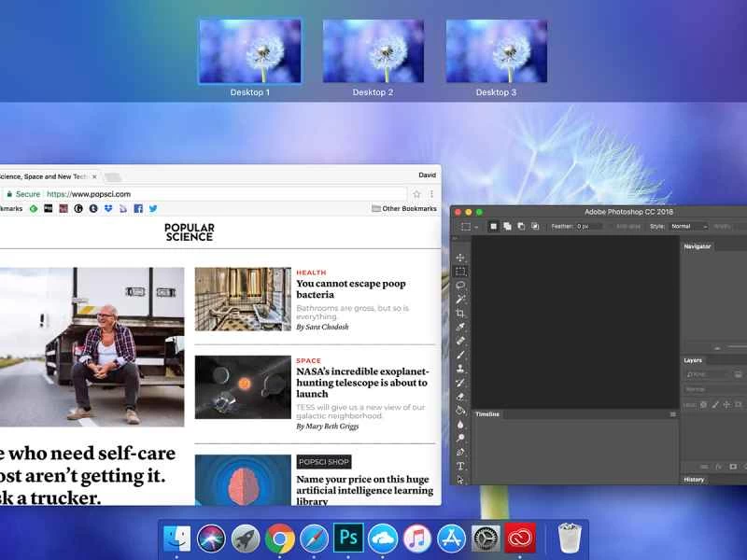Toggle the bookmark star in Chrome
747x560 pixels.
tap(415, 195)
